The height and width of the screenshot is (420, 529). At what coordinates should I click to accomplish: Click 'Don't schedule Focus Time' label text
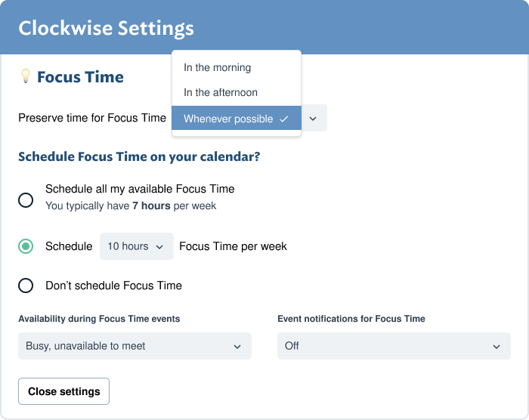[113, 286]
